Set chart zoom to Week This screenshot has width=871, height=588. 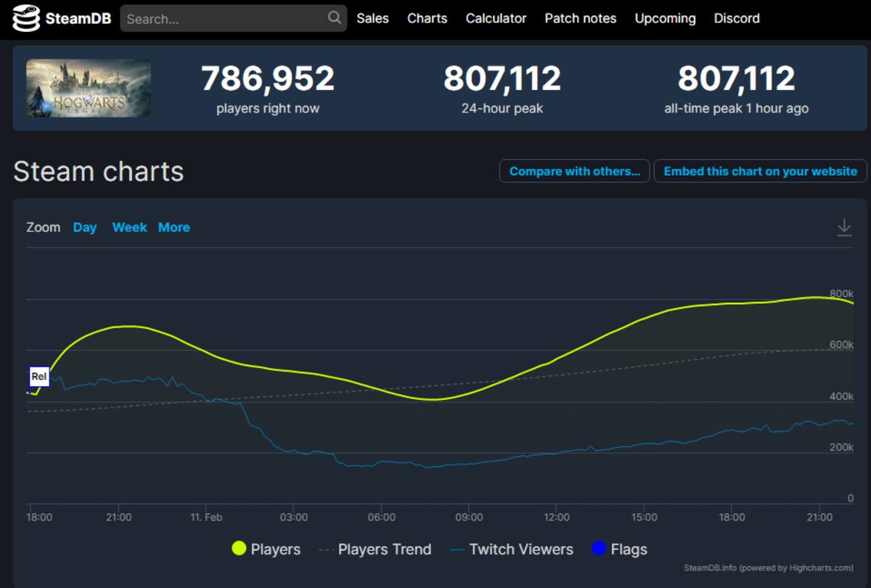click(x=129, y=227)
